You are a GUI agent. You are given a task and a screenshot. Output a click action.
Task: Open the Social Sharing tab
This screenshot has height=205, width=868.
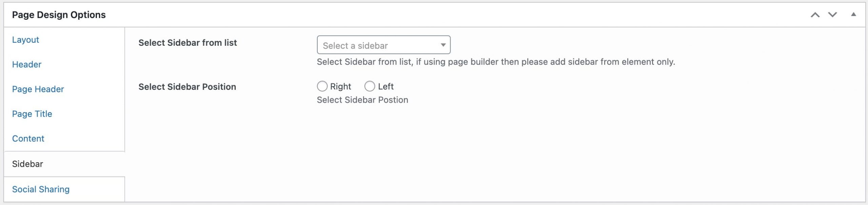(41, 189)
